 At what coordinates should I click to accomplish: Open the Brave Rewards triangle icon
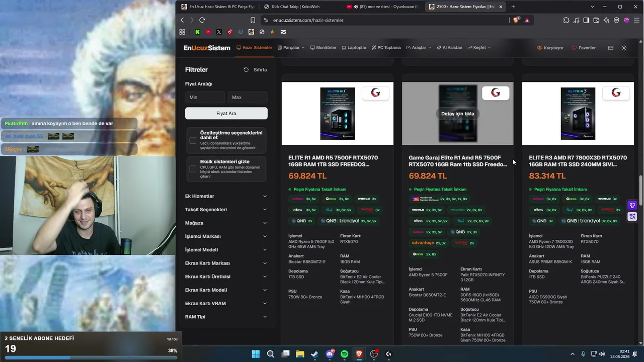(x=527, y=20)
